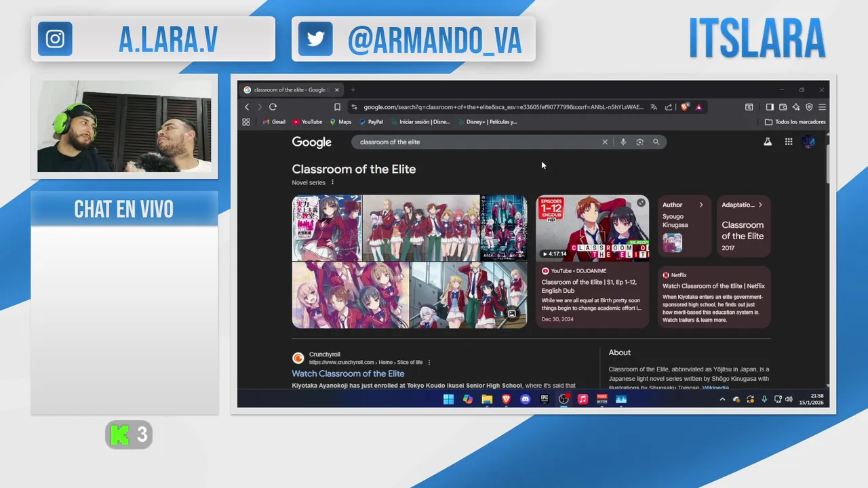Open Brave VPN shield icon in toolbar

[x=809, y=107]
